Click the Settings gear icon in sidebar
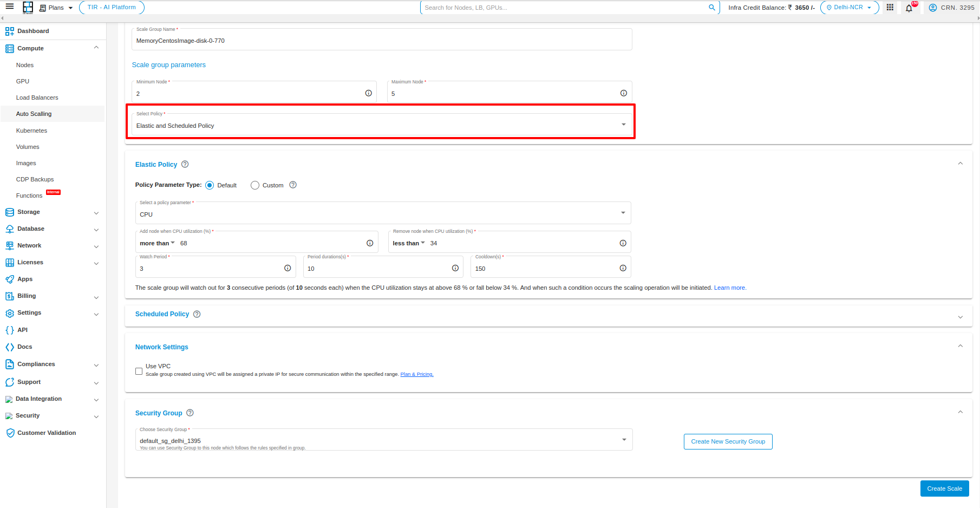980x508 pixels. 10,313
